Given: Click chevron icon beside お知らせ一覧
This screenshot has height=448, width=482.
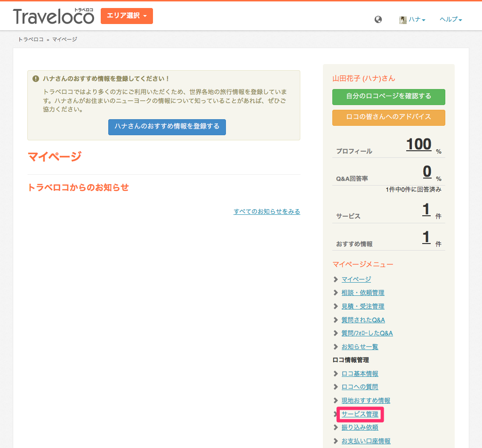Looking at the screenshot, I should point(336,347).
